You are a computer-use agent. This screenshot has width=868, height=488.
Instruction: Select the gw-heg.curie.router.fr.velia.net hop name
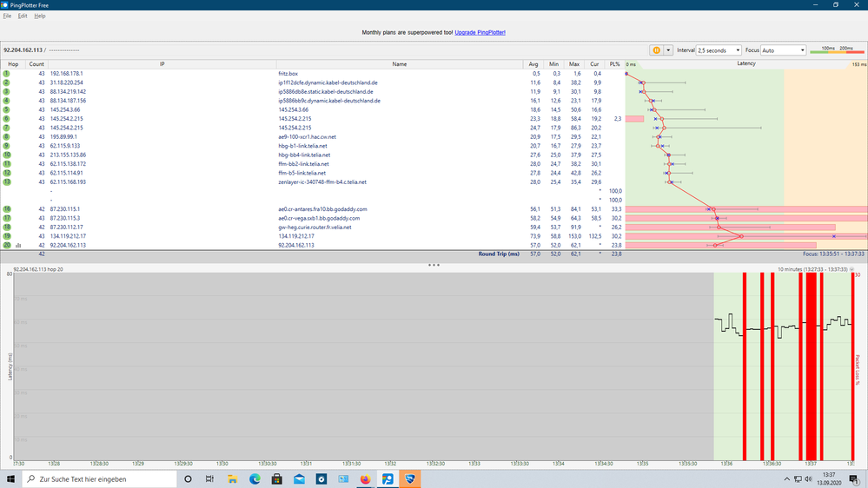(315, 228)
